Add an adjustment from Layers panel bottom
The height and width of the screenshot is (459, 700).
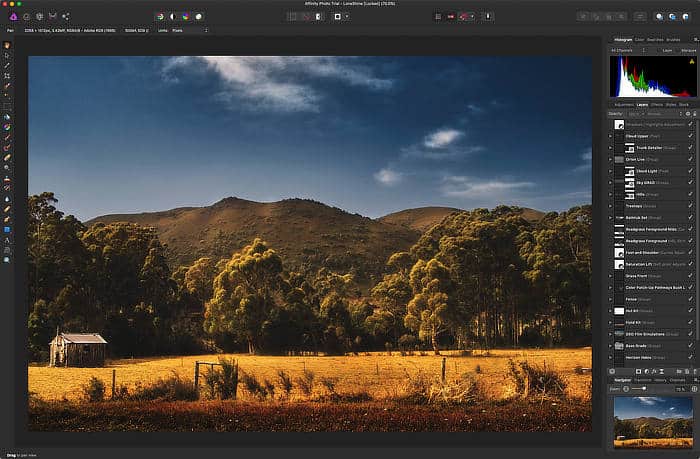(x=646, y=371)
